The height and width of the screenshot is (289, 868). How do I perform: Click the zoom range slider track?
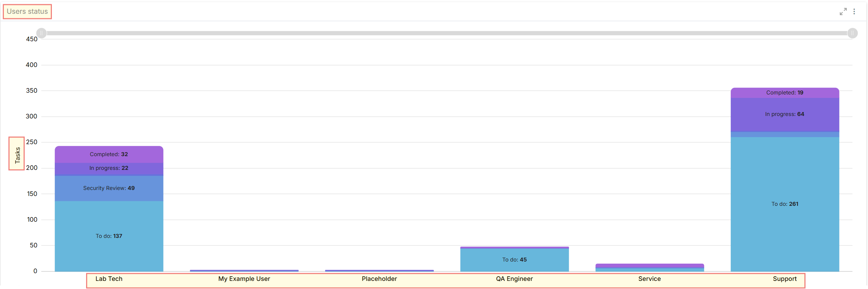pos(447,33)
